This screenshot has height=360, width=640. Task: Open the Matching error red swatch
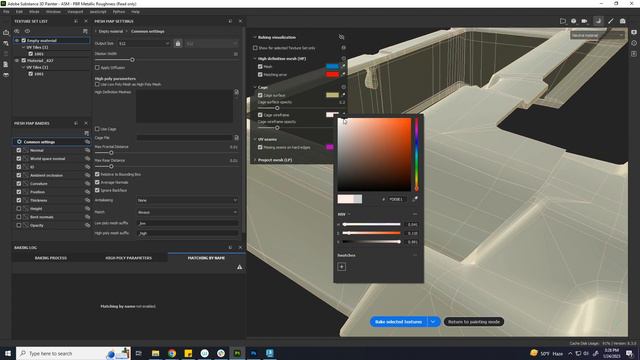click(x=332, y=74)
